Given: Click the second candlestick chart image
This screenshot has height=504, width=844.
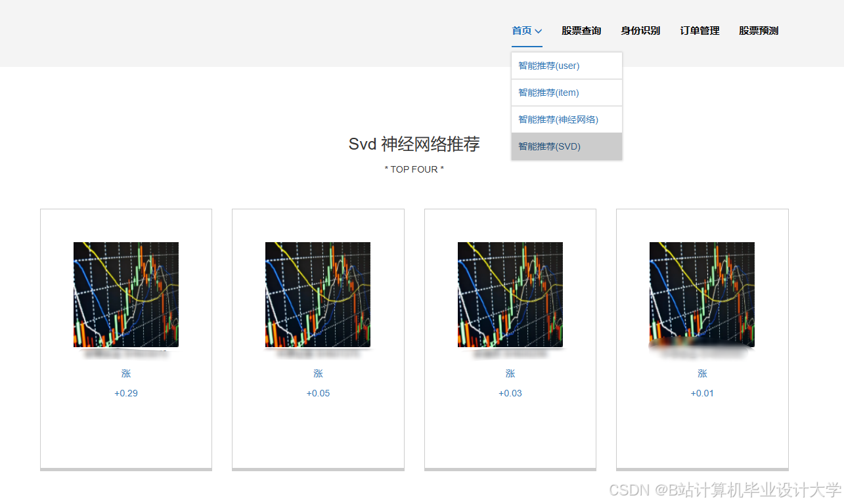Looking at the screenshot, I should pos(318,294).
